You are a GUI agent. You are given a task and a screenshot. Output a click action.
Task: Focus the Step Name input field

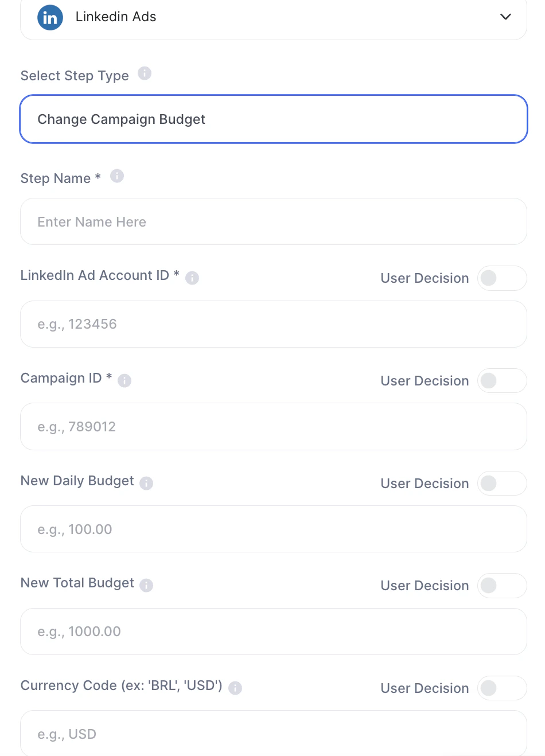pyautogui.click(x=273, y=222)
